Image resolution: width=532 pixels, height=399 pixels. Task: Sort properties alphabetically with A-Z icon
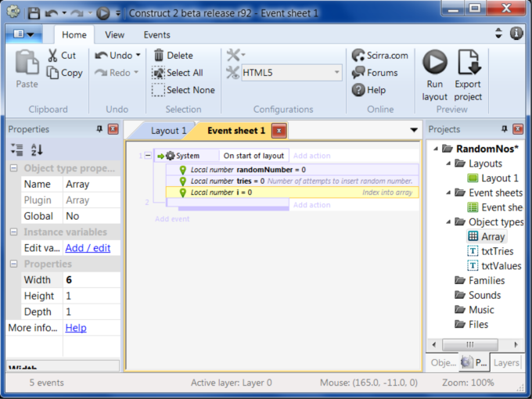pos(37,149)
